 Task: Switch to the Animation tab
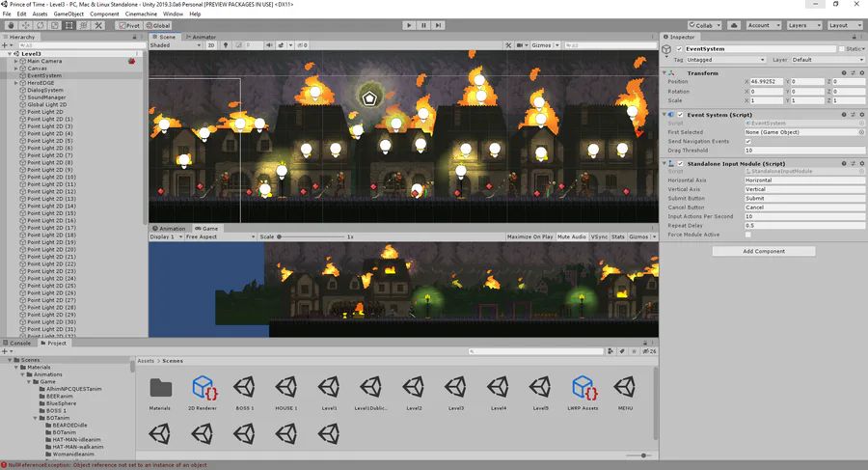170,229
